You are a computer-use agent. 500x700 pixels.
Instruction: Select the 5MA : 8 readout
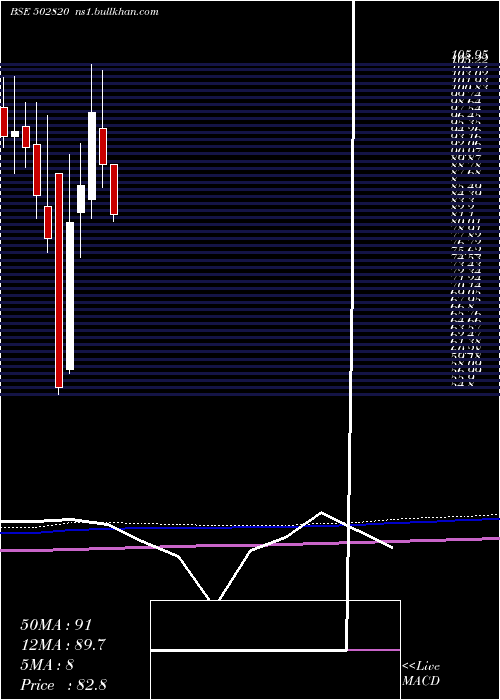47,665
